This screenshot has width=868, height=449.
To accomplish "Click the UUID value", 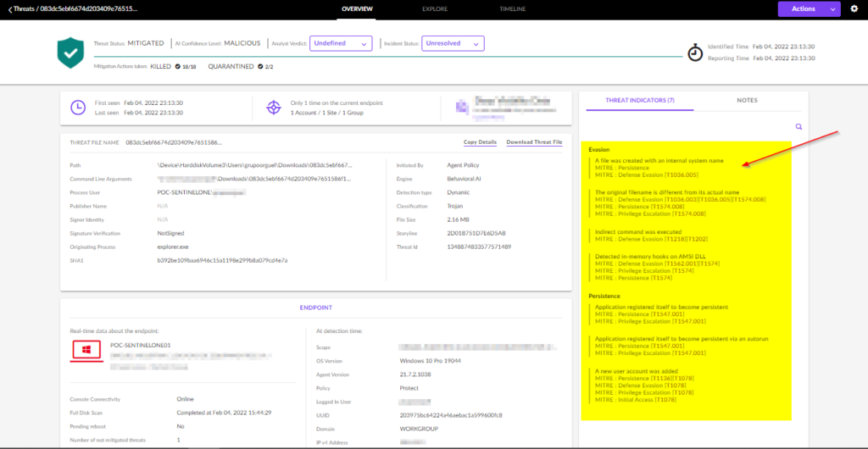I will 451,415.
